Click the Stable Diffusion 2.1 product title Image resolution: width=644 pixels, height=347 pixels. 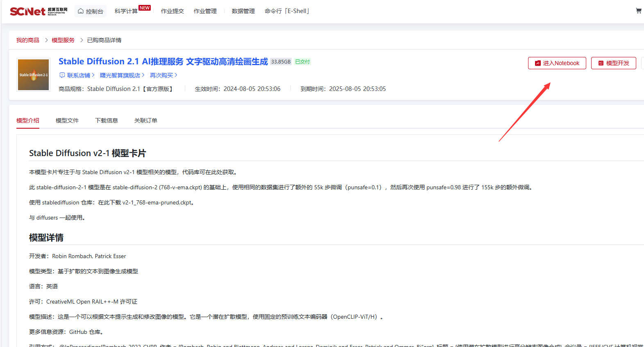(x=163, y=61)
